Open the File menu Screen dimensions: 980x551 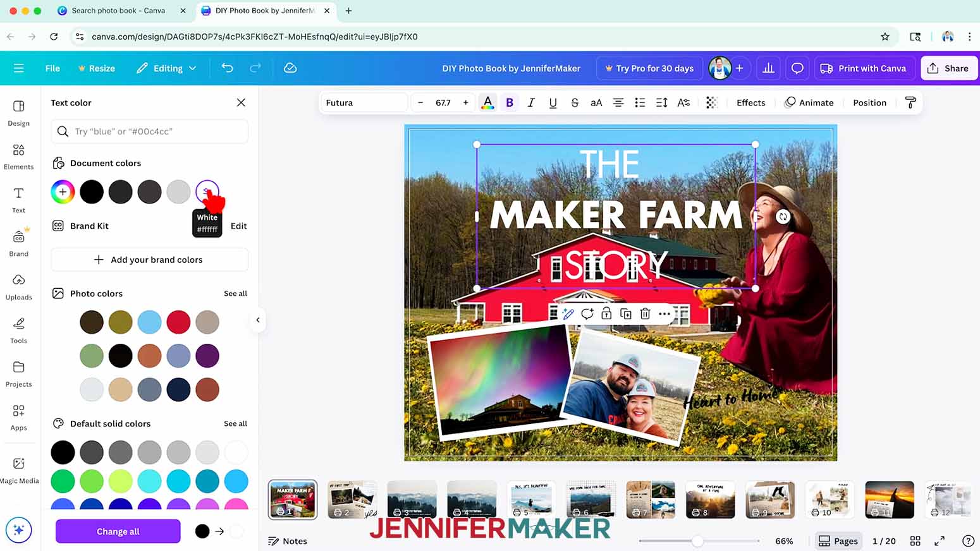(x=52, y=68)
